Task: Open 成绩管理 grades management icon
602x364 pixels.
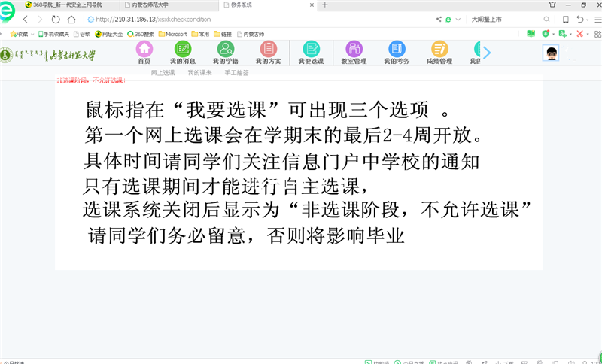Action: tap(439, 50)
